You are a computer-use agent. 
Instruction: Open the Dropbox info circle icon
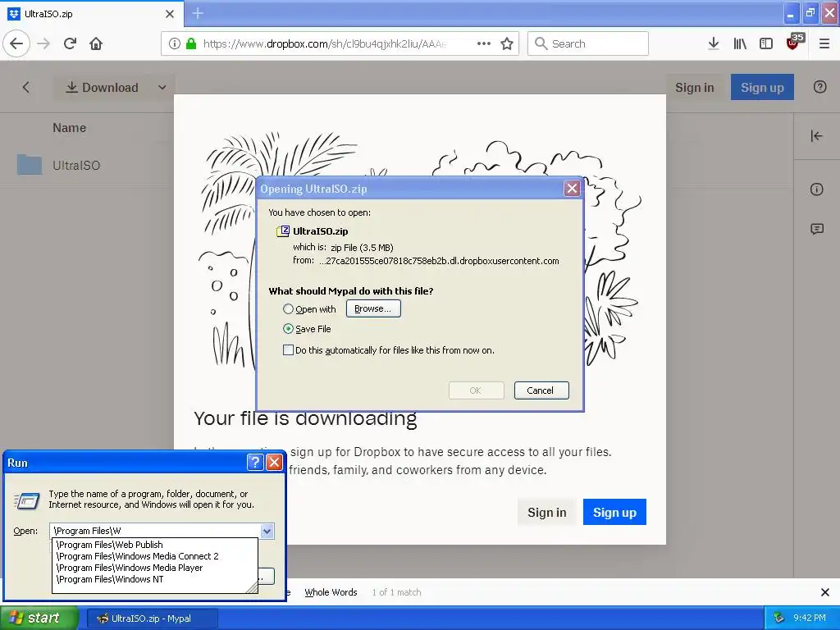point(816,189)
